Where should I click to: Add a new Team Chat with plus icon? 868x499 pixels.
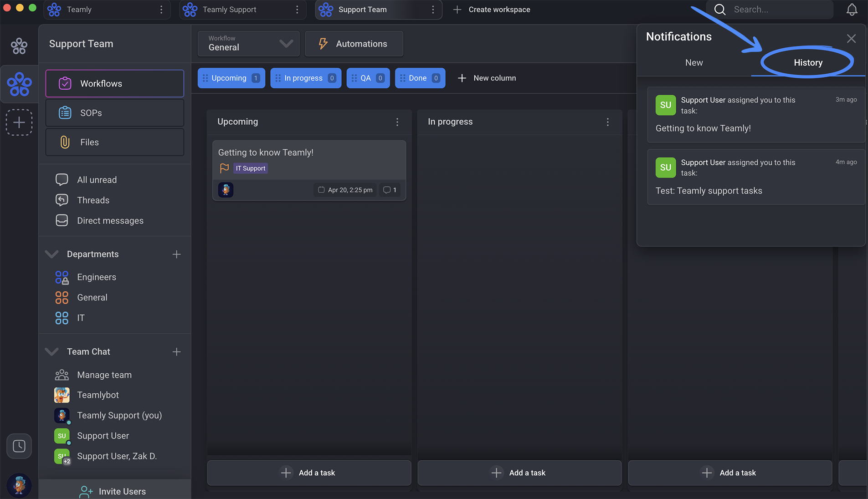pyautogui.click(x=177, y=351)
